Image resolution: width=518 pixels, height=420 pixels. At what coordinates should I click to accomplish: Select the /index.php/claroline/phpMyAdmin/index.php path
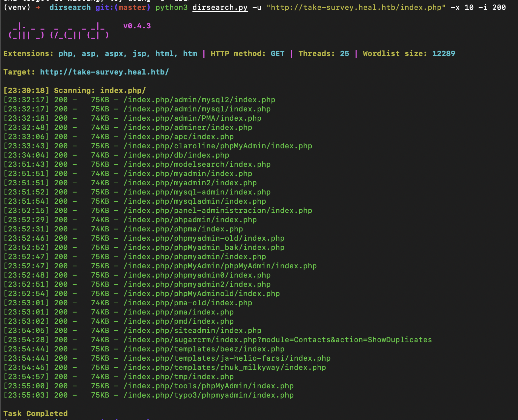(x=218, y=146)
